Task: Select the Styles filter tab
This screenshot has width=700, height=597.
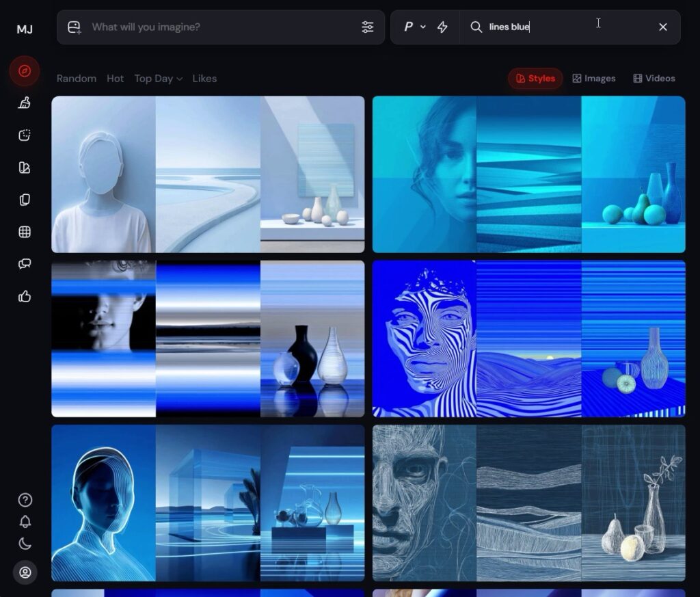Action: [535, 79]
